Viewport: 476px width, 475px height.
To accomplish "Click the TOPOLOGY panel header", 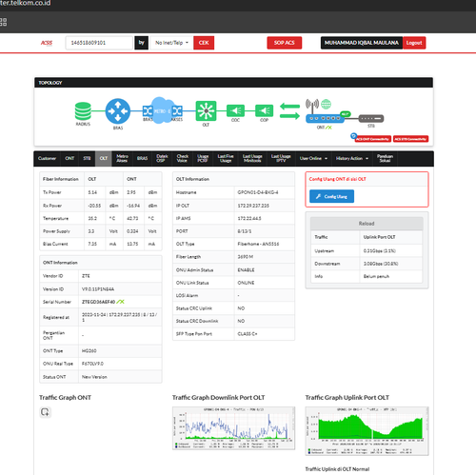I will [233, 83].
